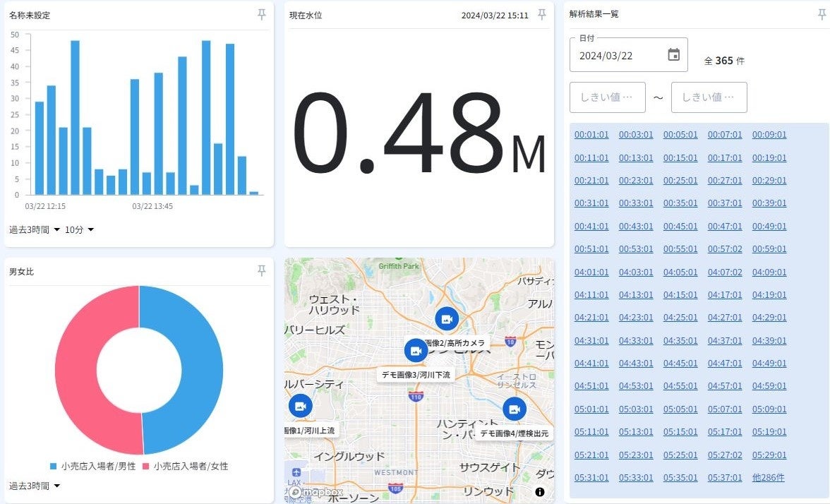830x504 pixels.
Task: Click the 全 365 件 count text
Action: (x=724, y=61)
